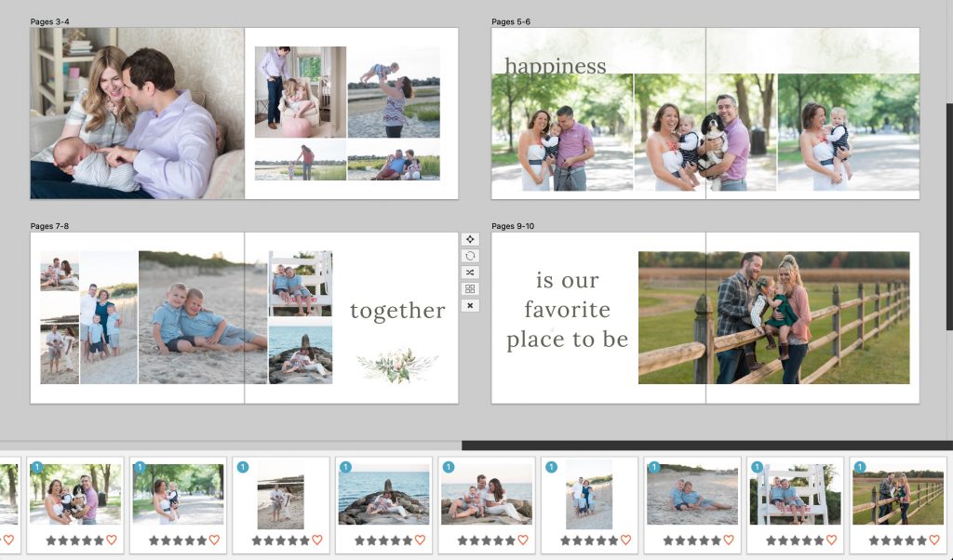Select the two-boys-on-sand thumbnail in the filmstrip
953x560 pixels.
692,494
